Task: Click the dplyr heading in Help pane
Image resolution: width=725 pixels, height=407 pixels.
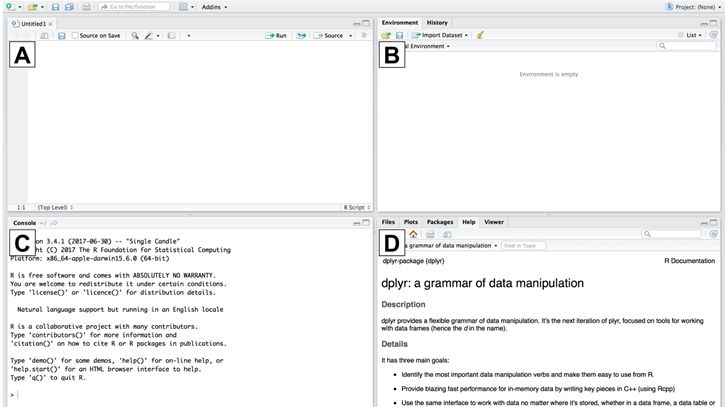Action: click(x=482, y=283)
